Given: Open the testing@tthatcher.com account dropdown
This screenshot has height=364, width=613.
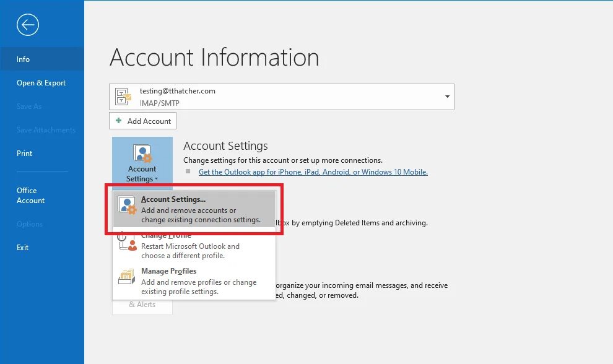Looking at the screenshot, I should tap(282, 97).
